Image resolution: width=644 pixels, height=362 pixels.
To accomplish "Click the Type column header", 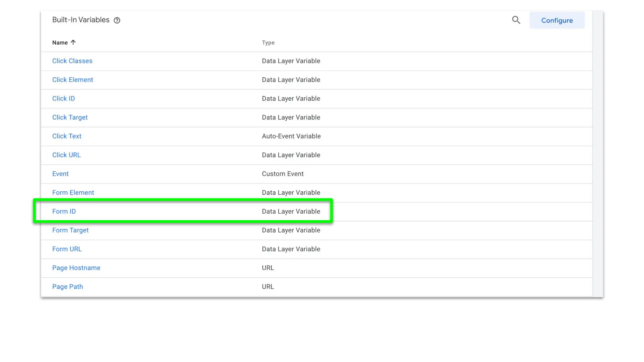I will 268,43.
